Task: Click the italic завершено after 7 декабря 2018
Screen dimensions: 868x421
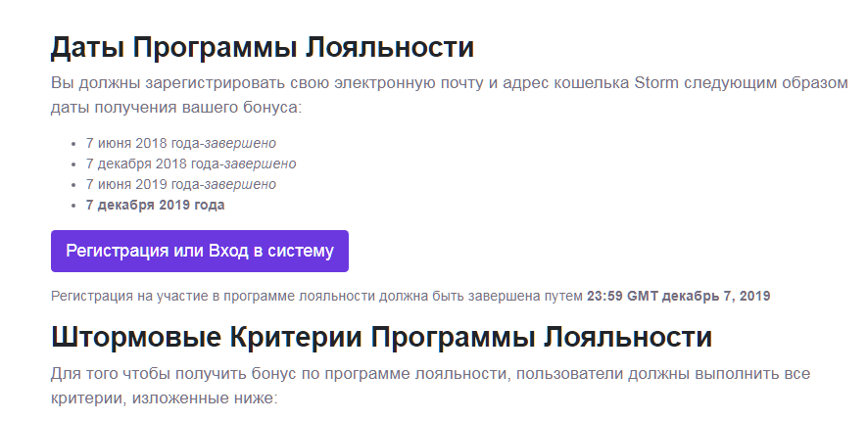Action: (260, 164)
